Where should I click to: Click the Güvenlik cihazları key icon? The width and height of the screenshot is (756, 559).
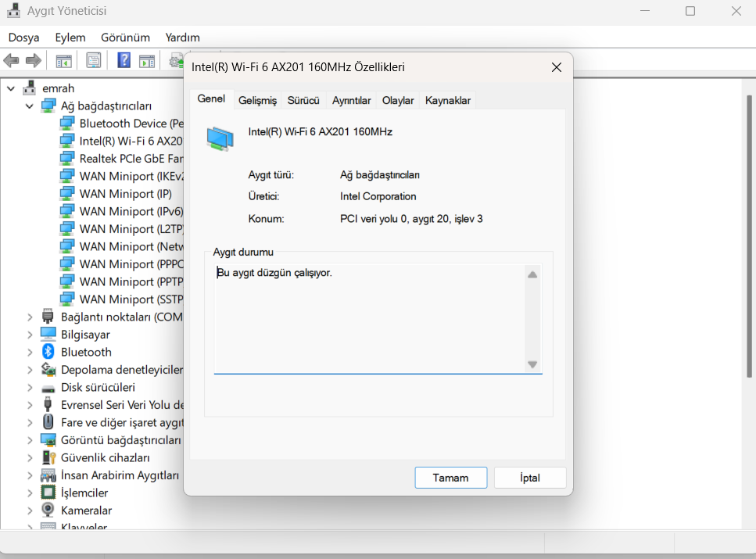click(x=48, y=457)
